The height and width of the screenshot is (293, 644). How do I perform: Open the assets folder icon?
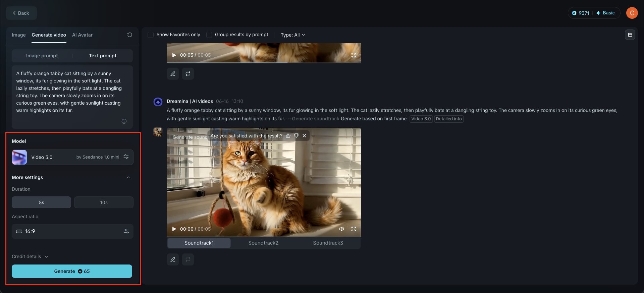coord(630,35)
